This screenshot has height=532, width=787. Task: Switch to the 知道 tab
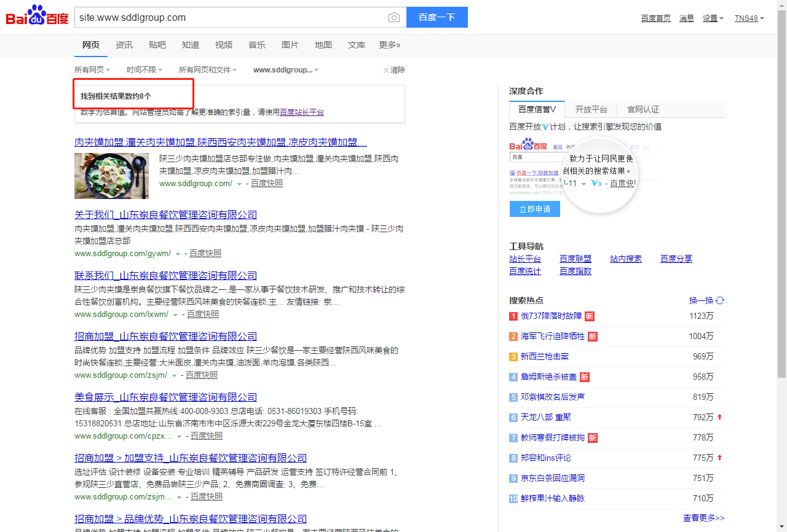(x=191, y=45)
